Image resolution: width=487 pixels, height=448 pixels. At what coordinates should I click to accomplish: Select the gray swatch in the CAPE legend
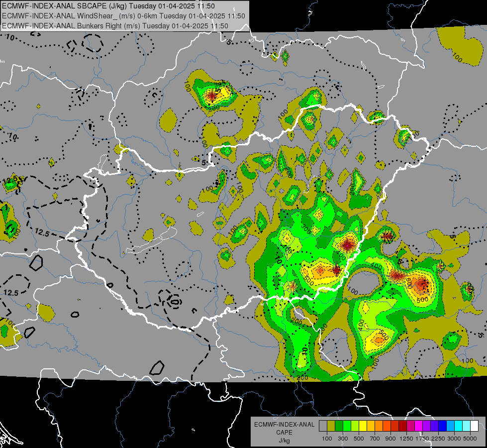pyautogui.click(x=323, y=426)
